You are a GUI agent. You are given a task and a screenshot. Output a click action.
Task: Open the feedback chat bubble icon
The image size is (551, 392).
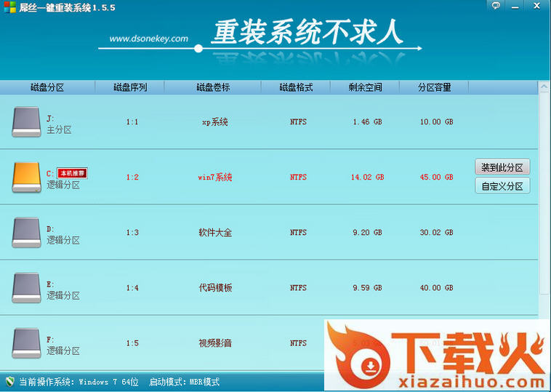[x=496, y=6]
